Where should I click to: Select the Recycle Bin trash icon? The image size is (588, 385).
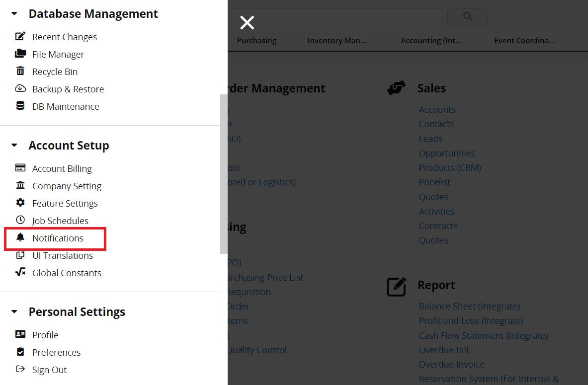coord(20,71)
